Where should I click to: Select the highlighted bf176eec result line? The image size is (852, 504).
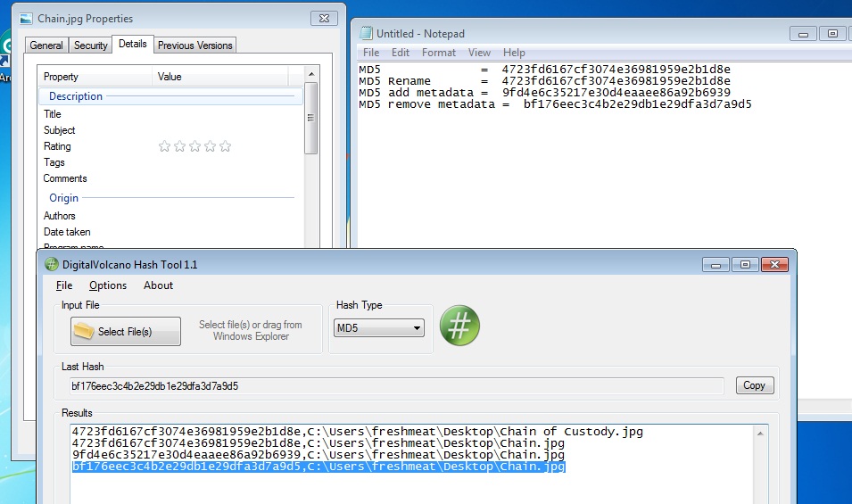[319, 467]
